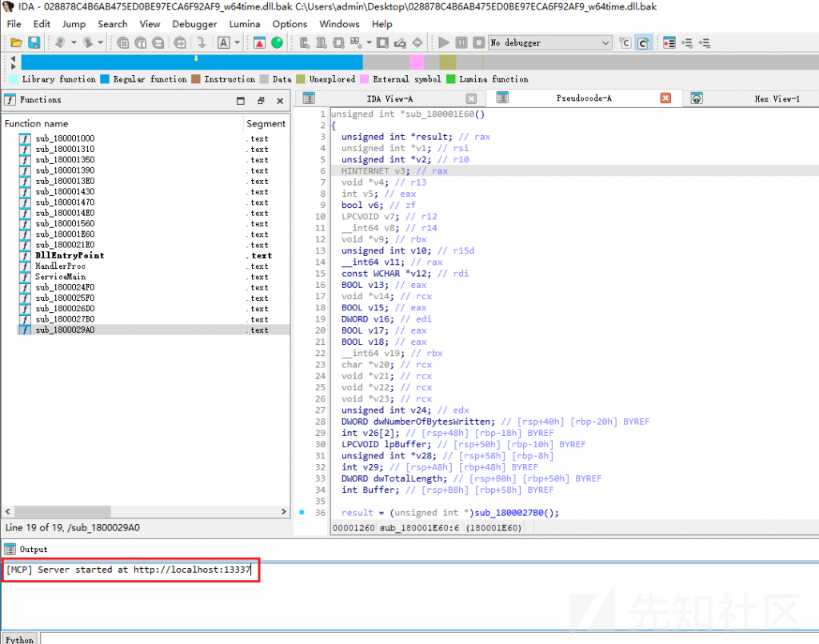This screenshot has height=644, width=819.
Task: Switch to the Hex View-1 tab
Action: click(777, 98)
